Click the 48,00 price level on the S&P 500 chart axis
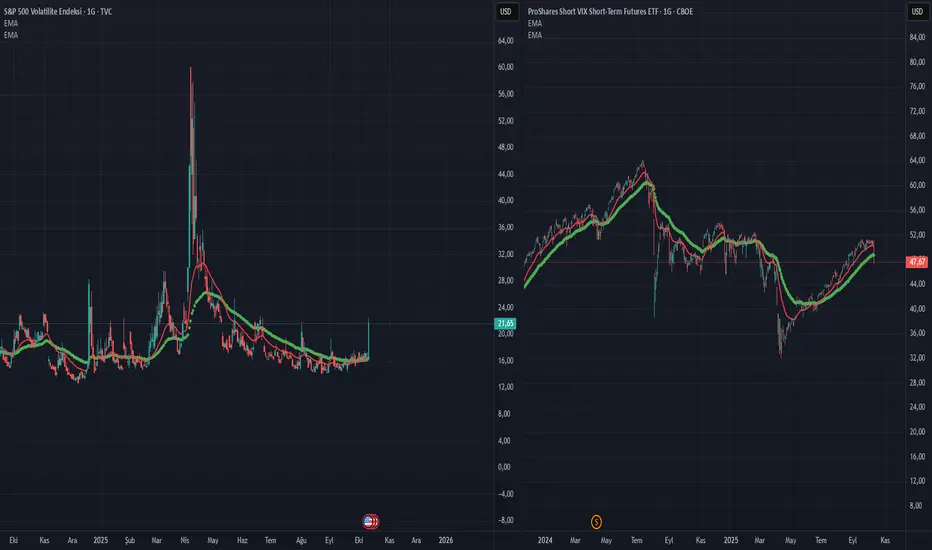 coord(506,147)
